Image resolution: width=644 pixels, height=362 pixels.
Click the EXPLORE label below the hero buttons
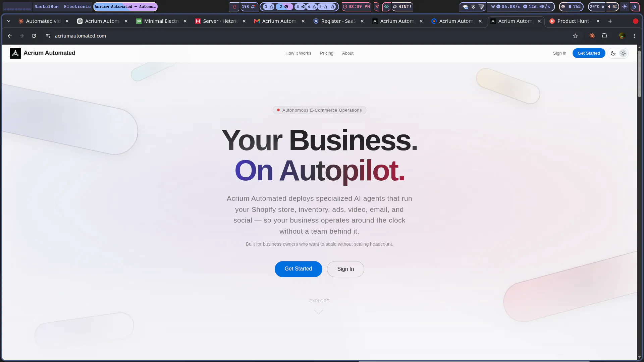coord(319,301)
